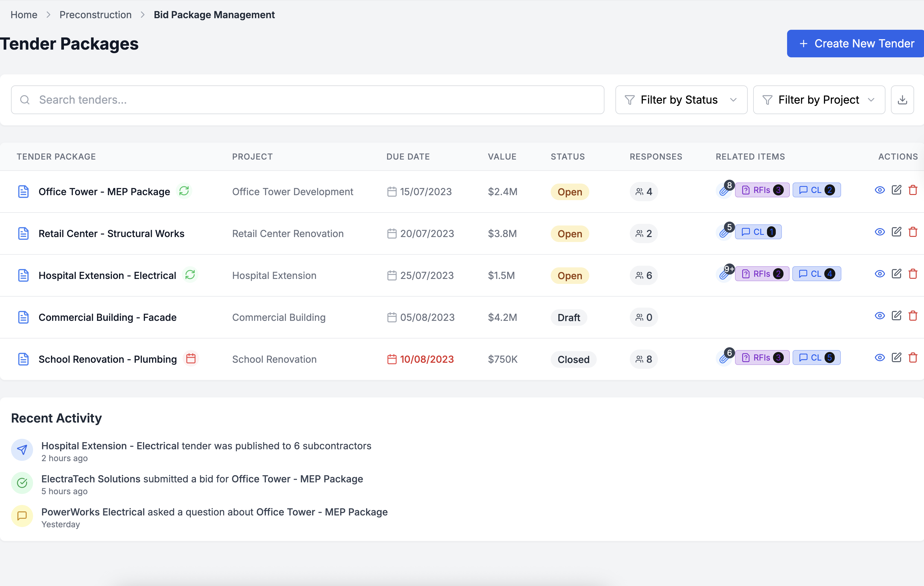This screenshot has width=924, height=586.
Task: Click yellow chat icon in Recent Activity
Action: tap(22, 516)
